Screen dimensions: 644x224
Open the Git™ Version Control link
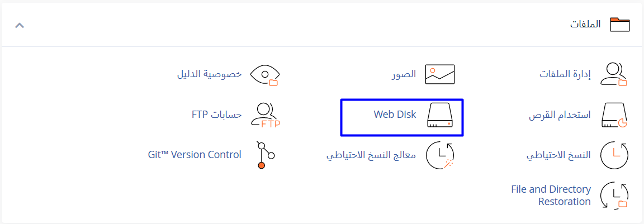pos(195,155)
